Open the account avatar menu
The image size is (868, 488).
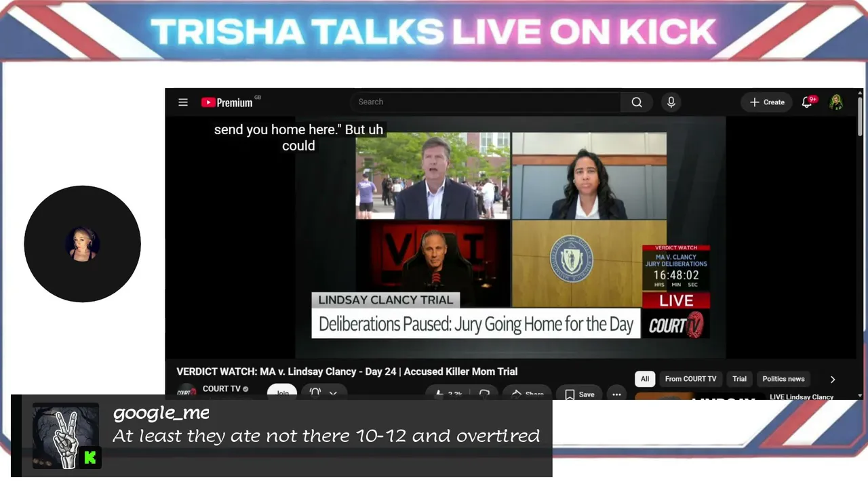pos(836,102)
